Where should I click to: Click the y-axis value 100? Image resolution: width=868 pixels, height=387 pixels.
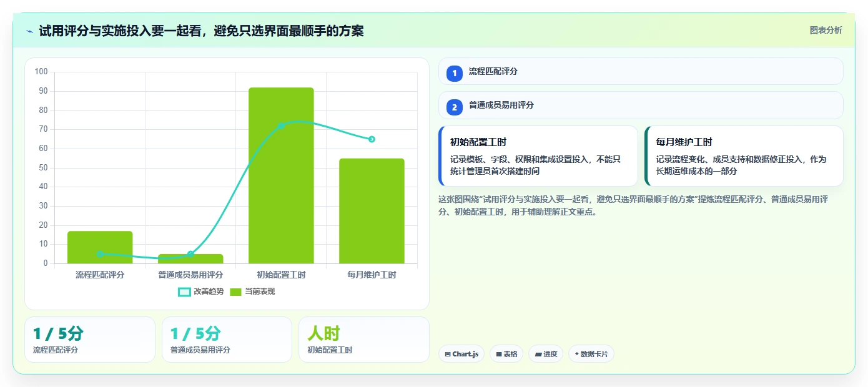point(41,72)
